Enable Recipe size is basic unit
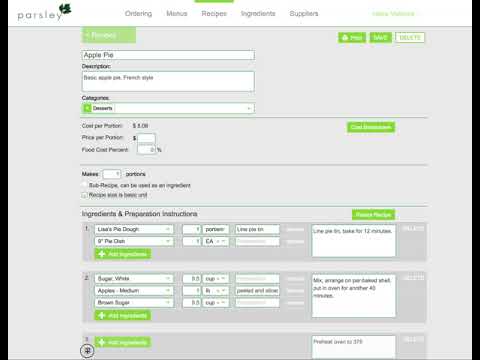The image size is (480, 360). click(x=84, y=195)
